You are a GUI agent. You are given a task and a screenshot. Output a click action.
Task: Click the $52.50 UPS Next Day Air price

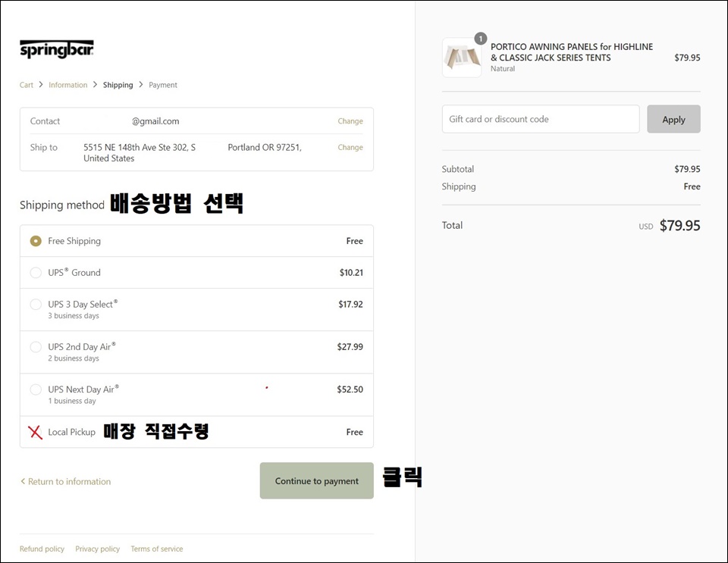coord(350,389)
